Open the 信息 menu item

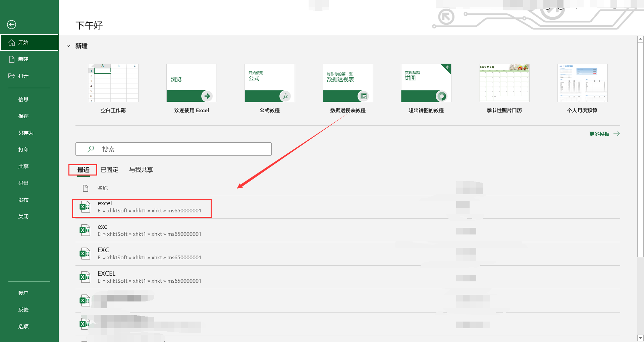click(23, 99)
